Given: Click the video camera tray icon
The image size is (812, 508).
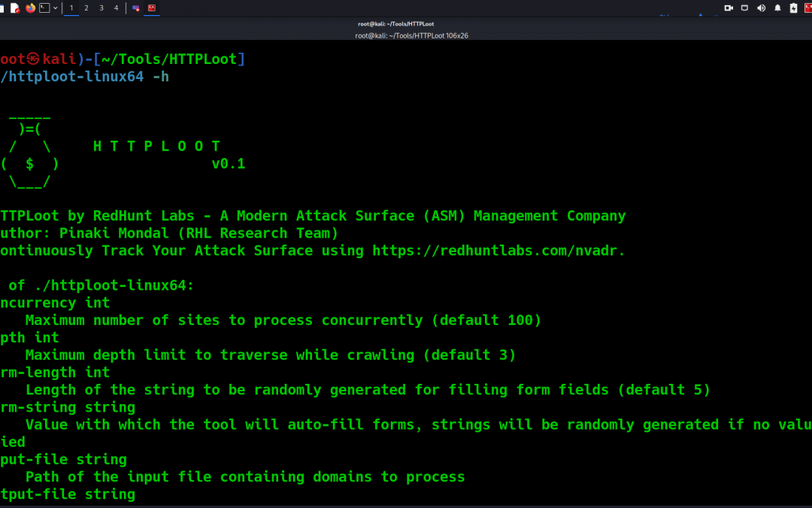Looking at the screenshot, I should point(729,8).
